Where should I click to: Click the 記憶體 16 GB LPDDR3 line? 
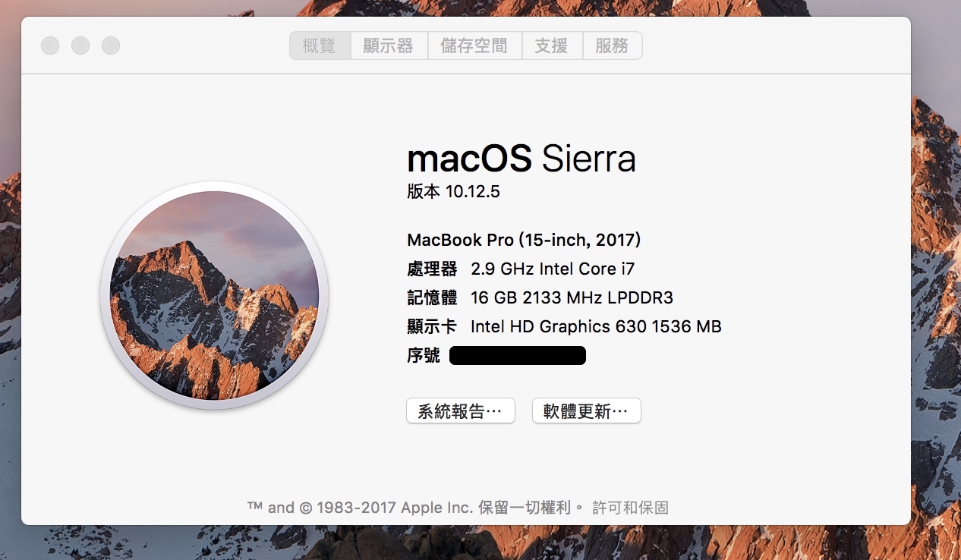pyautogui.click(x=540, y=297)
